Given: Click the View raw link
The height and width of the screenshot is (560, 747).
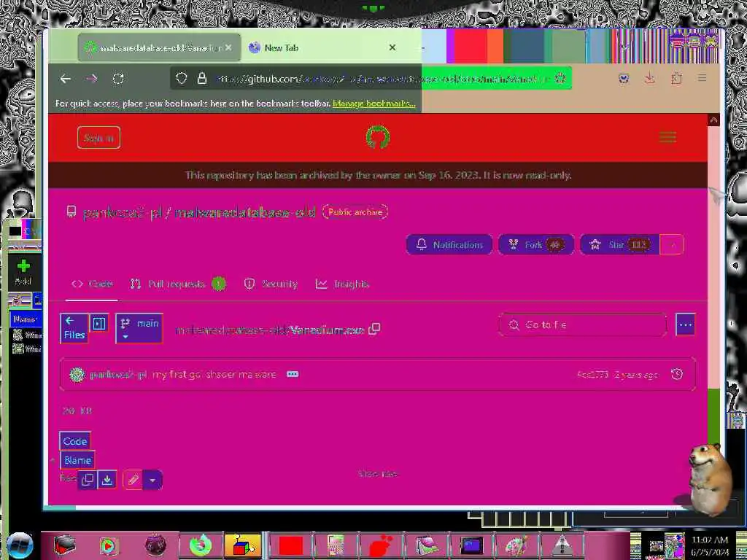Looking at the screenshot, I should tap(377, 474).
